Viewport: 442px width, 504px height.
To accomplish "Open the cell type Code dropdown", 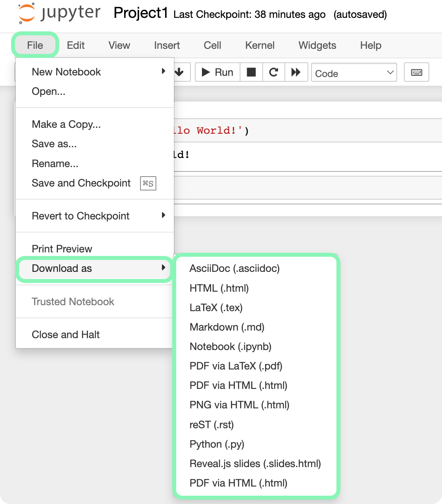I will [x=354, y=73].
